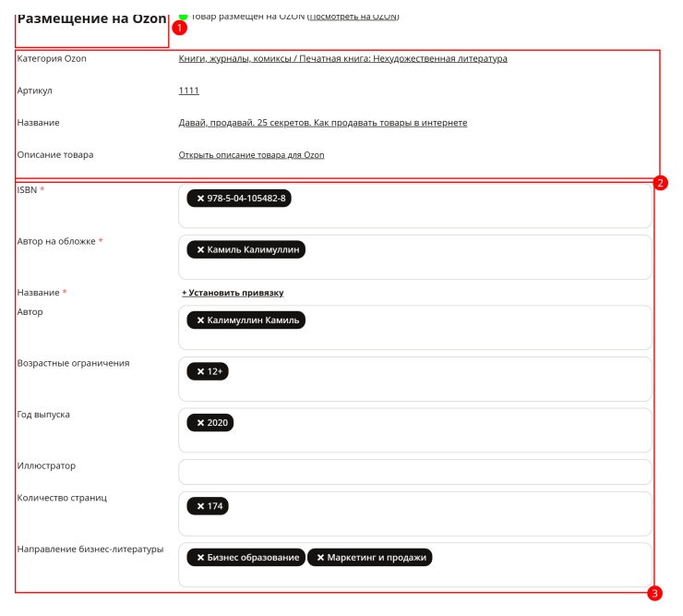Remove the 2020 release year tag
Viewport: 683px width, 616px height.
pyautogui.click(x=200, y=423)
